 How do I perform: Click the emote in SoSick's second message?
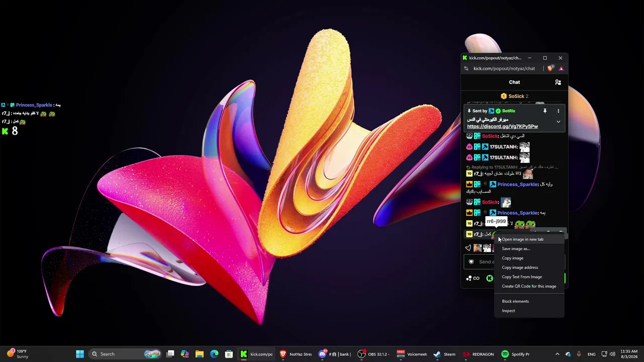pyautogui.click(x=506, y=202)
